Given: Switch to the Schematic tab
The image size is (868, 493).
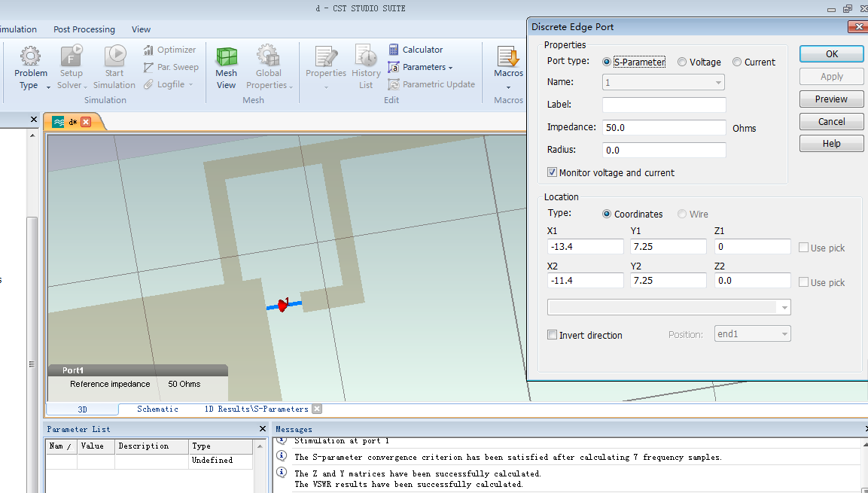Looking at the screenshot, I should [x=158, y=409].
